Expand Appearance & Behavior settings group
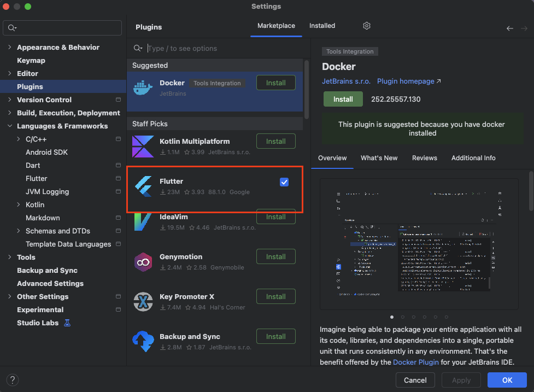Viewport: 534px width, 392px height. tap(9, 48)
